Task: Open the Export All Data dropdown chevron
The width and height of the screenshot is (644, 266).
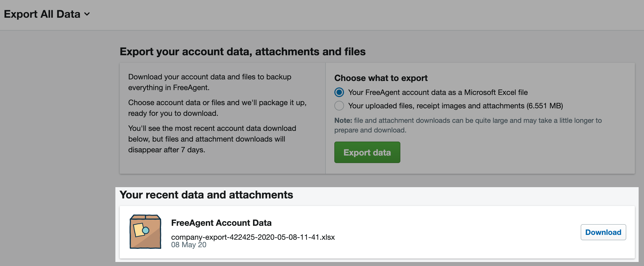Action: pyautogui.click(x=87, y=14)
